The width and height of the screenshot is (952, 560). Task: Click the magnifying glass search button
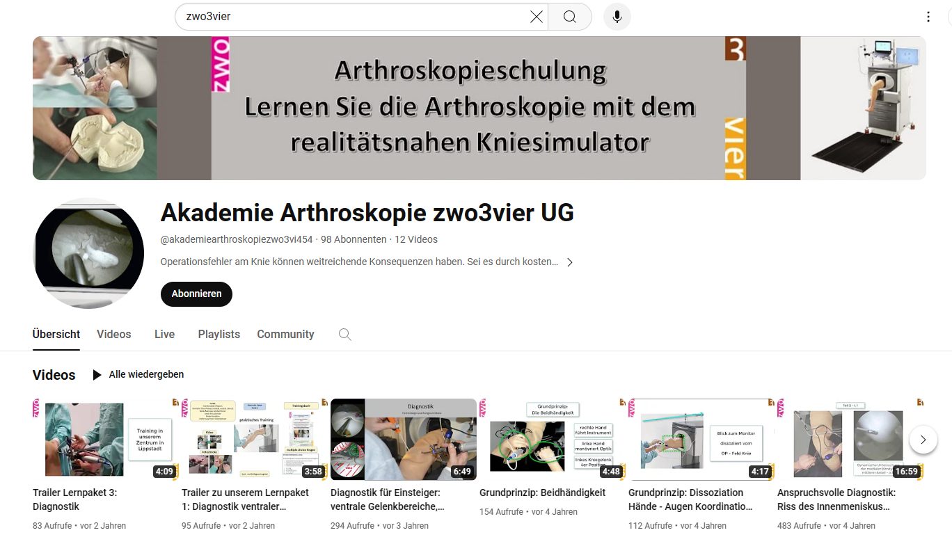(x=570, y=17)
